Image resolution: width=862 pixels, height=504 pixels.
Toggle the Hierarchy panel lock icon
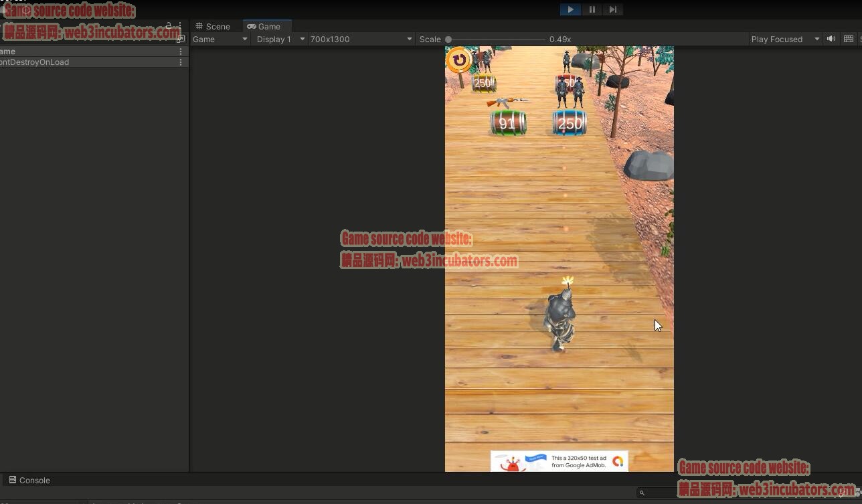point(169,26)
